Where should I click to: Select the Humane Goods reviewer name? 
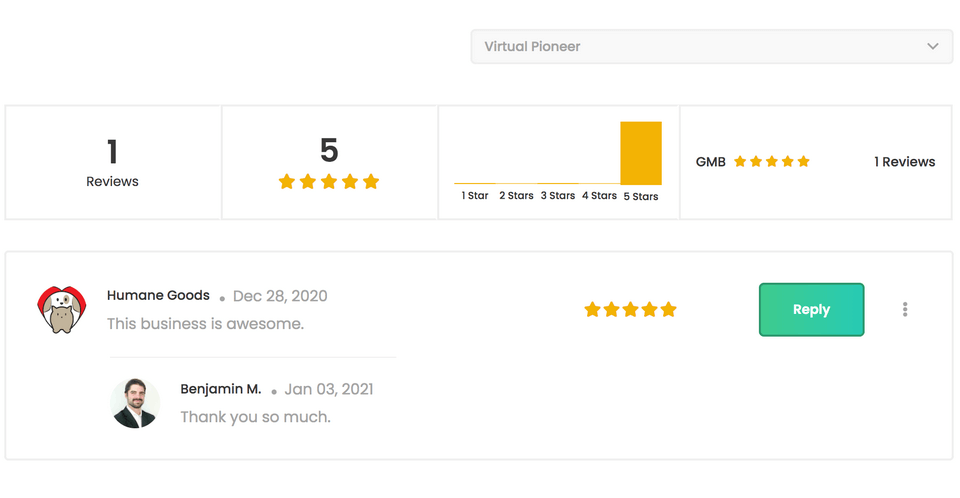point(158,295)
